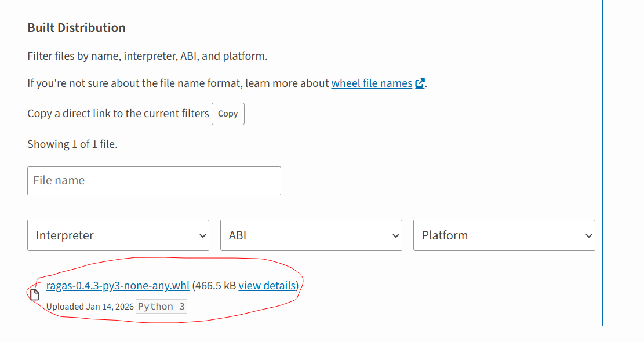Open the wheel file names link
The image size is (644, 342).
372,83
